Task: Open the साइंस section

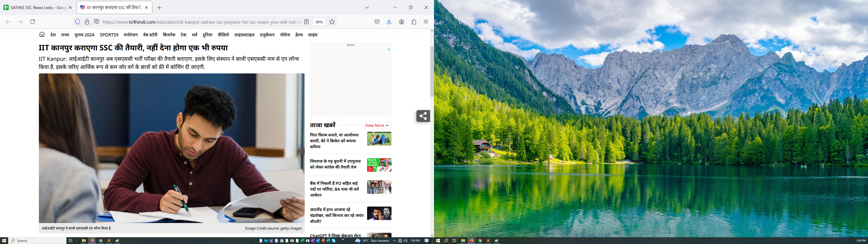Action: (313, 35)
